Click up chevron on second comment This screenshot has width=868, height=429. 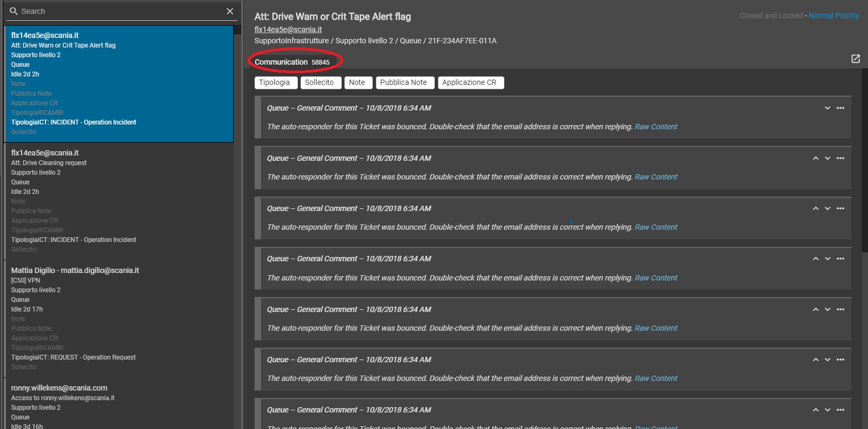tap(816, 158)
